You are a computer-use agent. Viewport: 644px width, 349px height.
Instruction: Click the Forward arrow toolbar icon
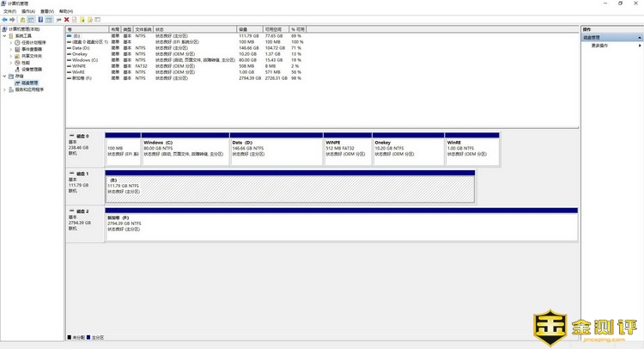(x=13, y=19)
